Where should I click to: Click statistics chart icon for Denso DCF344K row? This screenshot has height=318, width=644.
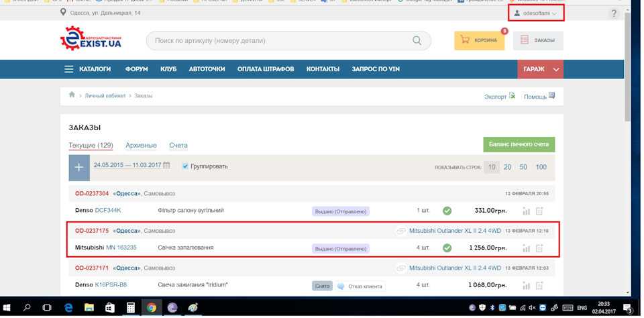coord(526,211)
